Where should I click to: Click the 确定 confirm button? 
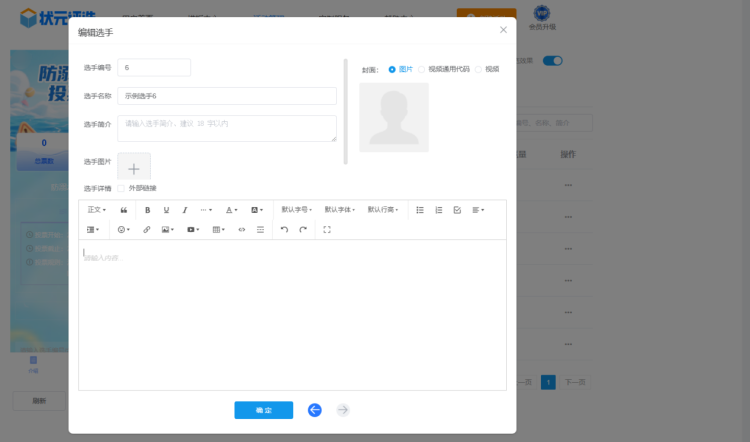click(263, 410)
